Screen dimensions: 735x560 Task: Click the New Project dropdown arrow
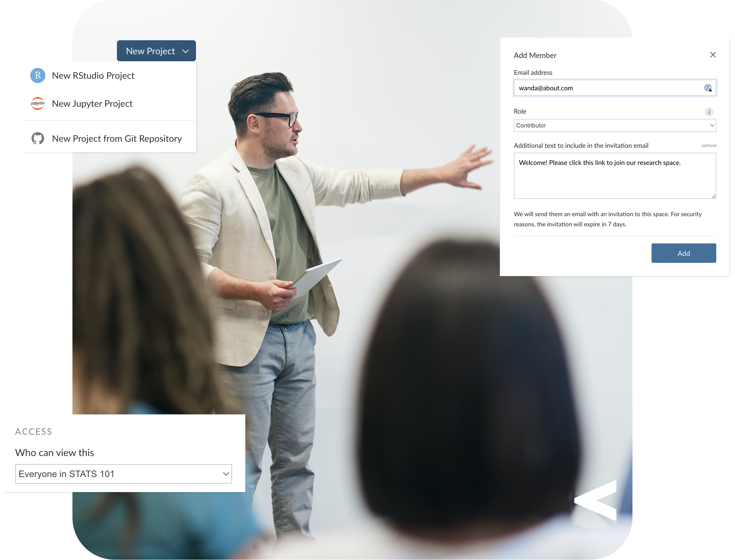click(187, 51)
